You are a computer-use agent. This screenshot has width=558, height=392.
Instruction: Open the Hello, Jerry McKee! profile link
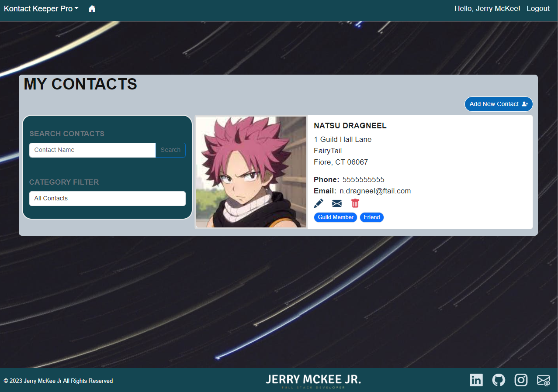click(x=487, y=9)
